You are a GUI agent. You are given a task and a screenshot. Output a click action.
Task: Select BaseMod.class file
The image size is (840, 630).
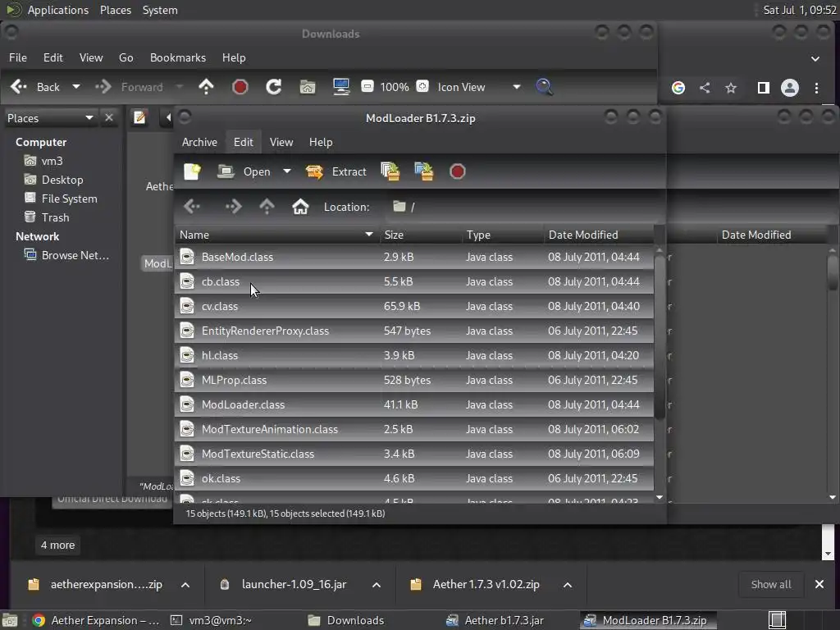[x=414, y=257]
